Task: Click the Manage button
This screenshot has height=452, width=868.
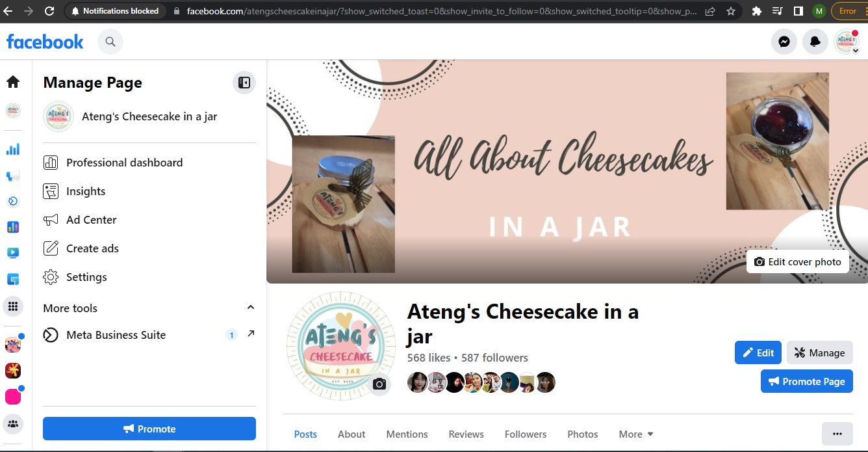Action: point(820,352)
